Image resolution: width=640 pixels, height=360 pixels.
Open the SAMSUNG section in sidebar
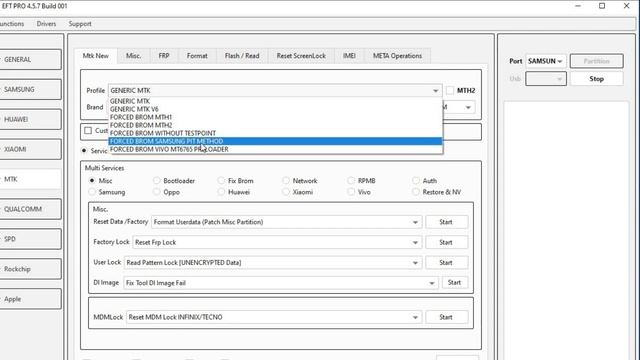pyautogui.click(x=30, y=89)
